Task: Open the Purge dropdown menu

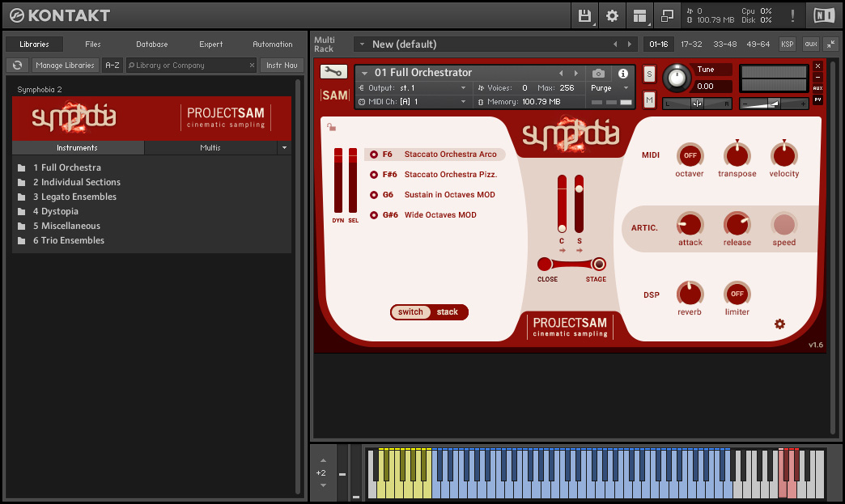Action: pyautogui.click(x=609, y=87)
